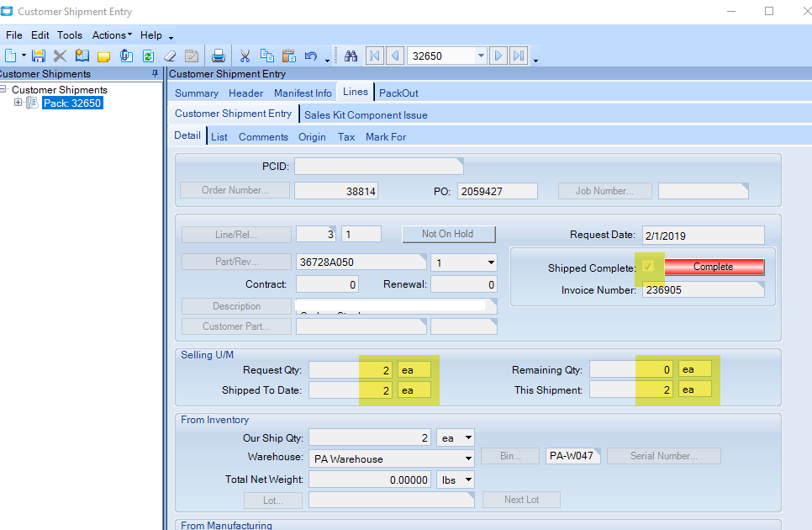
Task: Click the binoculars Search icon
Action: point(351,56)
